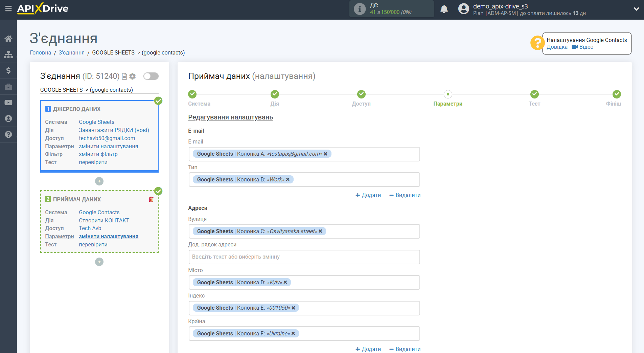Go to З'єднання breadcrumb link
Screen dimensions: 644x353
pyautogui.click(x=72, y=53)
